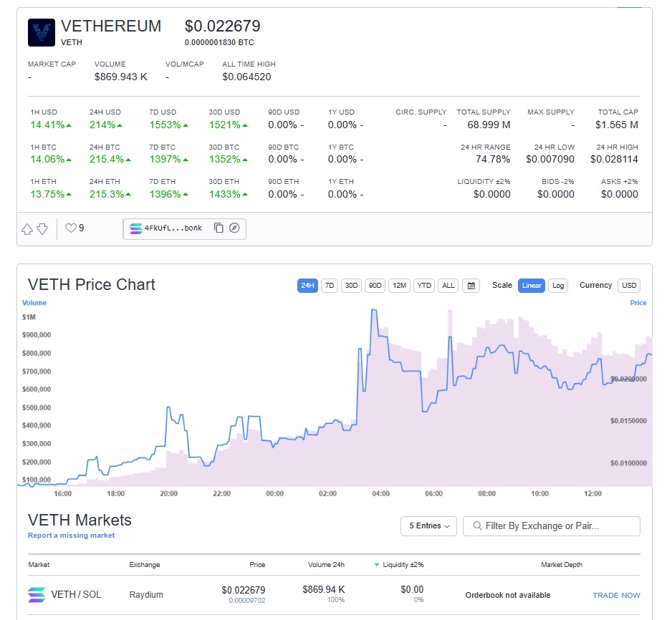Screen dimensions: 672x620
Task: Toggle the USD currency button
Action: click(x=629, y=286)
